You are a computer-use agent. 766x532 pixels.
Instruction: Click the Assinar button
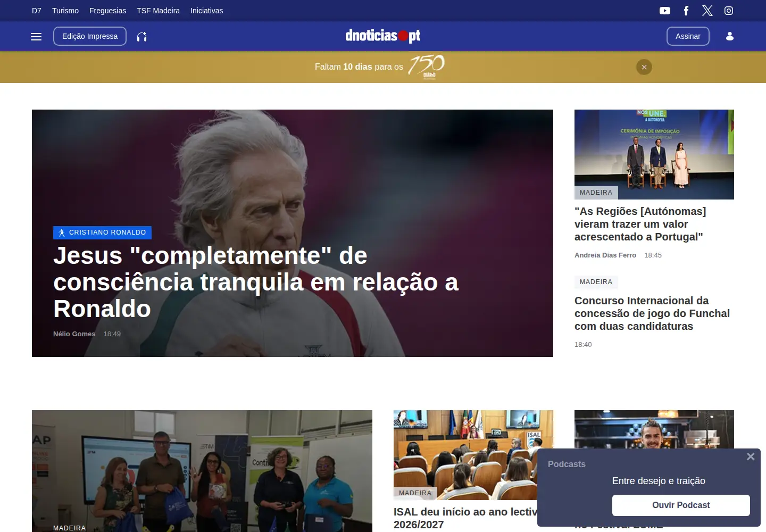pos(688,36)
